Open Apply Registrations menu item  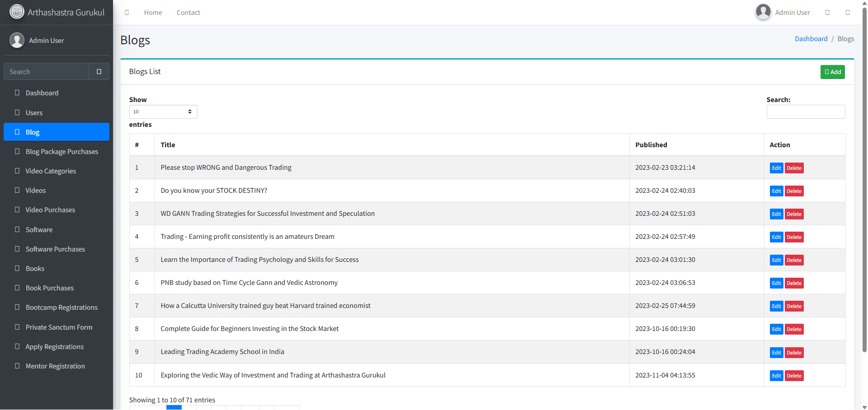[x=57, y=346]
